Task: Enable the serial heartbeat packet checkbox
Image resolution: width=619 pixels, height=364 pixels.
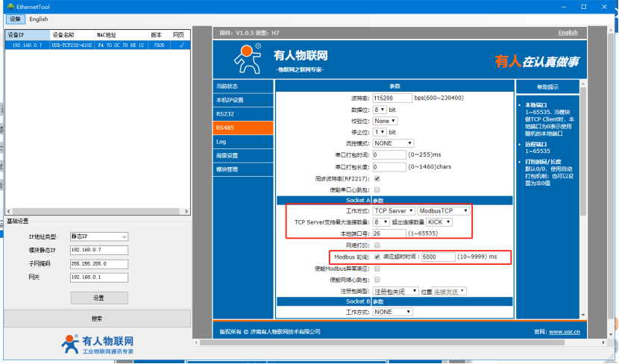Action: [377, 190]
